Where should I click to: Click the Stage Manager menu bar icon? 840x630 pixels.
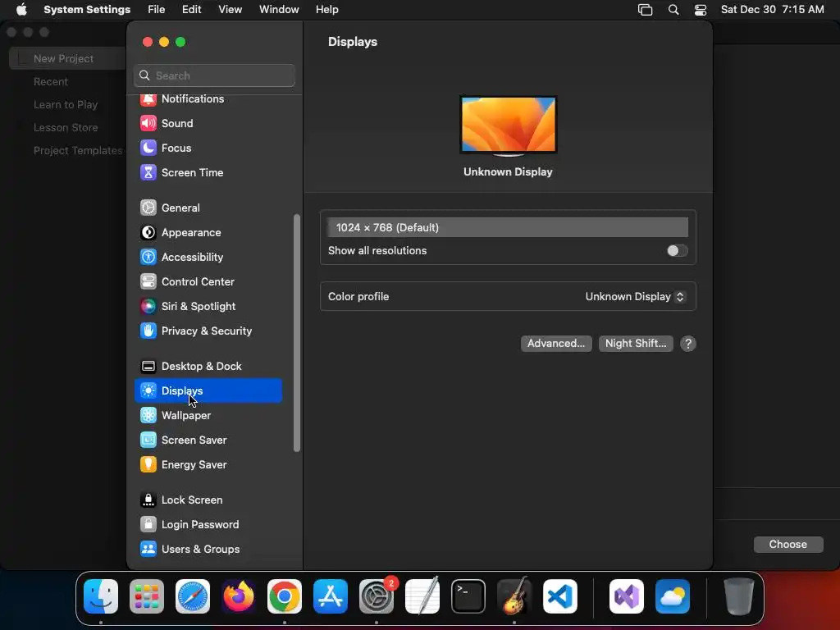click(645, 10)
